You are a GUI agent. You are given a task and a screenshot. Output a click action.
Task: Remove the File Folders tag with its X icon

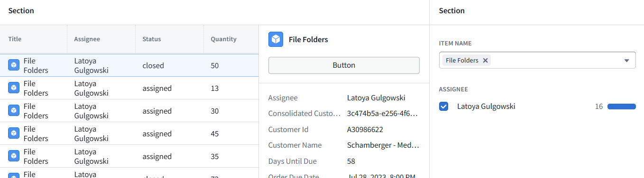485,60
